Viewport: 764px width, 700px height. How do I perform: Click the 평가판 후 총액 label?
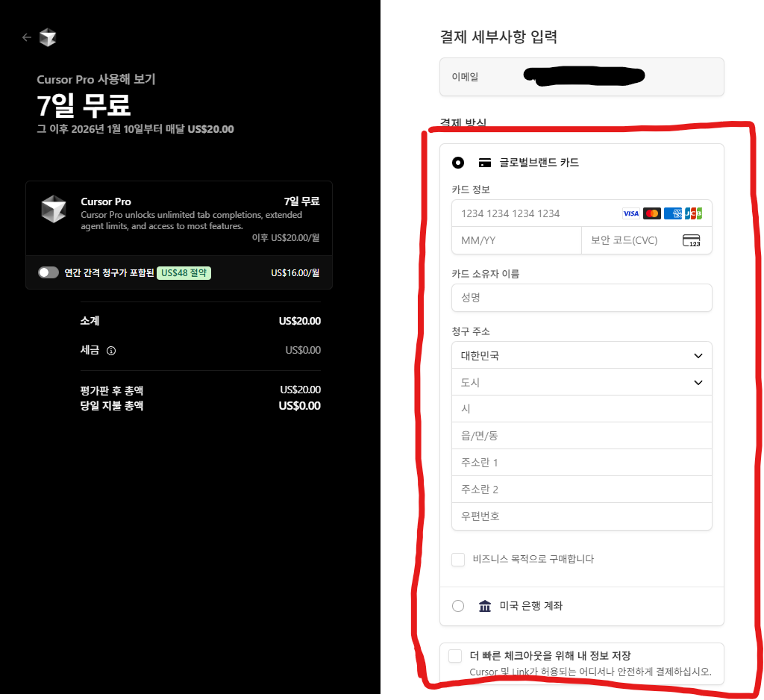pos(112,390)
